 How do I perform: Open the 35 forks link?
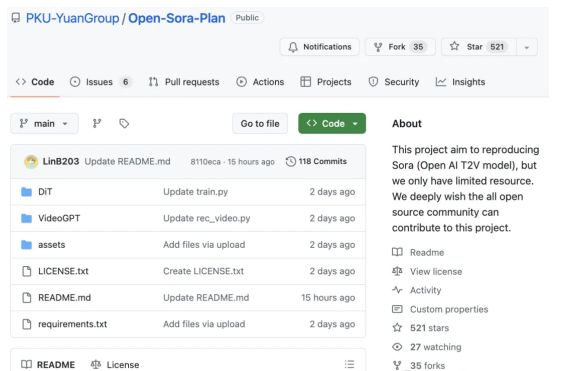click(419, 366)
